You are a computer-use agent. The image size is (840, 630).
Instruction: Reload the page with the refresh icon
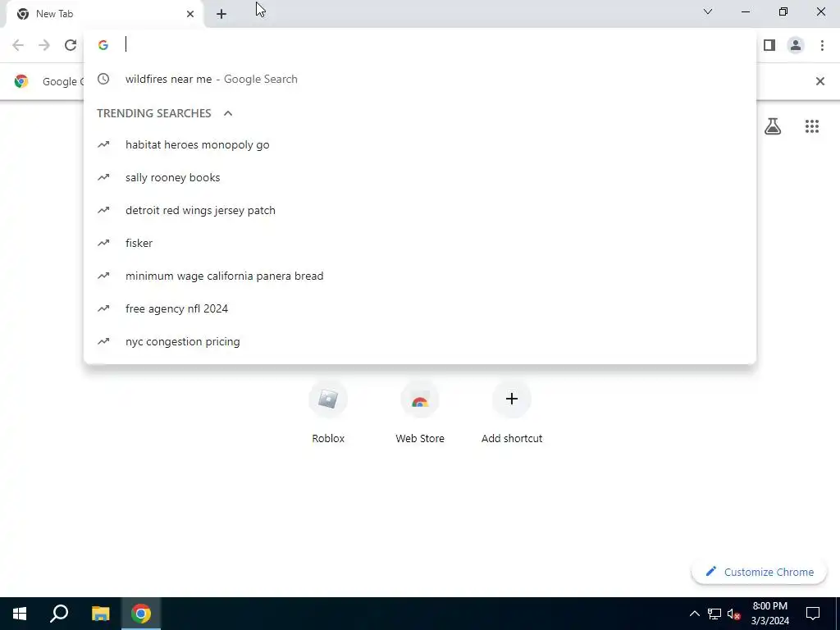coord(71,45)
